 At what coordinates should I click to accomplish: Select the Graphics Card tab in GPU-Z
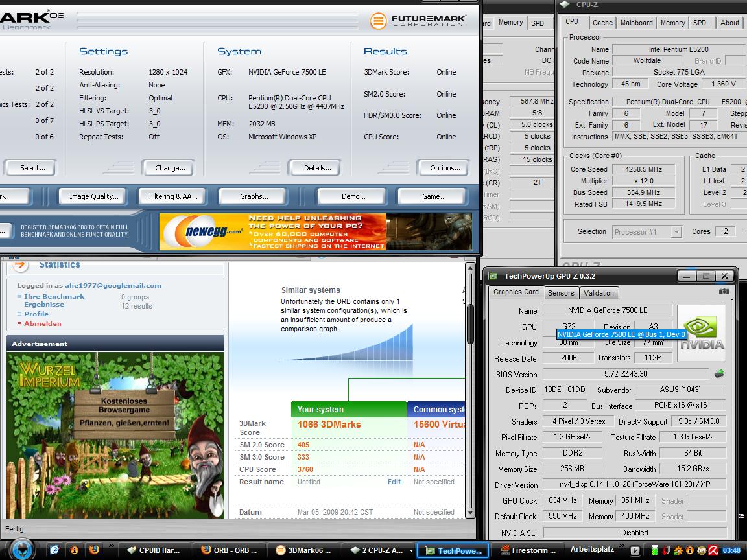click(516, 292)
